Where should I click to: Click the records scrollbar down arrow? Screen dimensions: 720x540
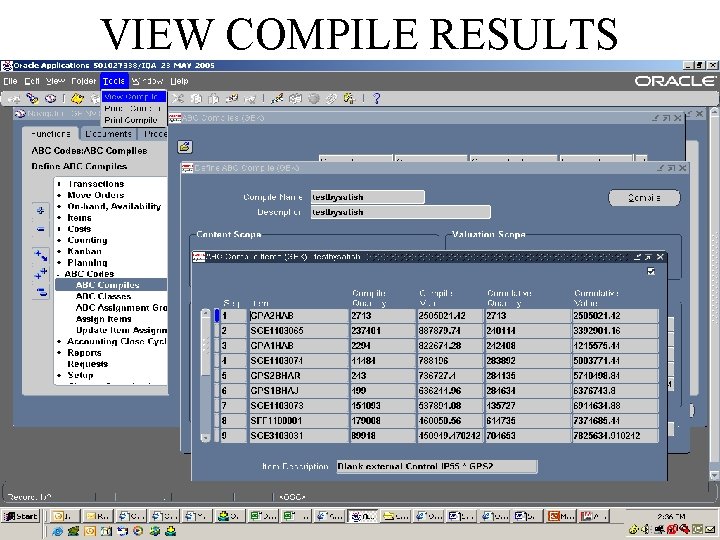[205, 438]
